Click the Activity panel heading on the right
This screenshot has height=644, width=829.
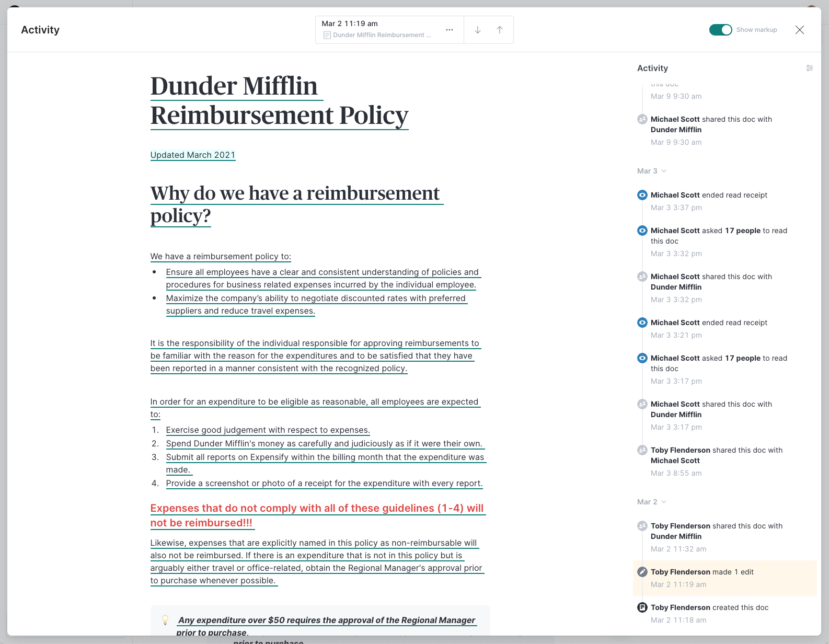pyautogui.click(x=652, y=68)
